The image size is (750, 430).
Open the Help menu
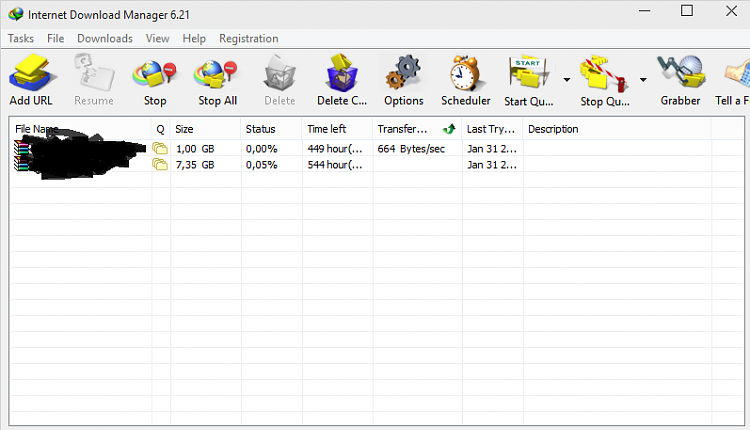tap(194, 38)
